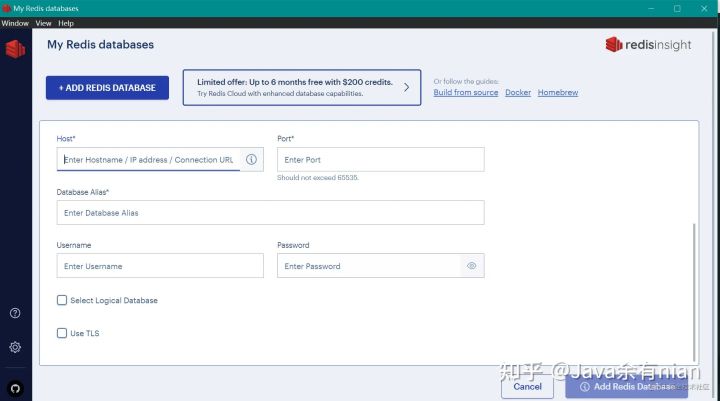720x401 pixels.
Task: Enable Select Logical Database checkbox
Action: pos(62,300)
